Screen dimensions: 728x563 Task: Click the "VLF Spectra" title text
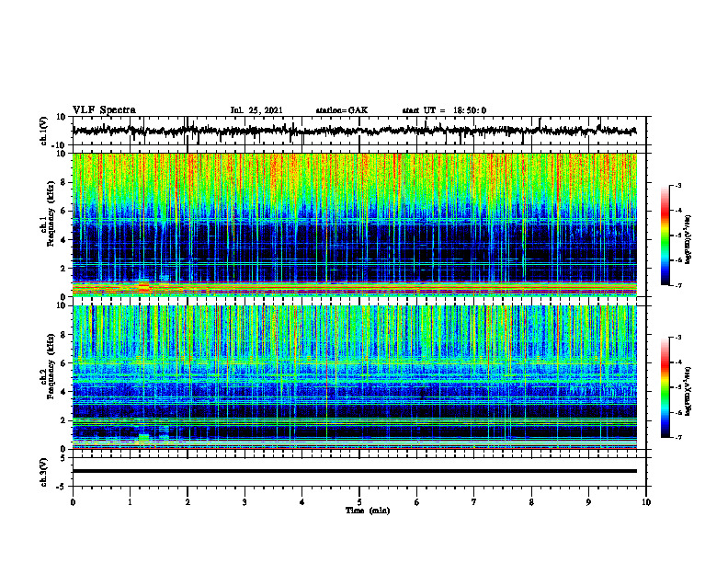[x=104, y=110]
